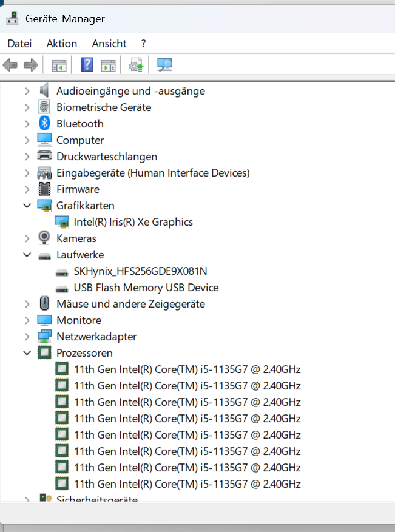395x532 pixels.
Task: Click the speaker icon for Audioeingänge
Action: (x=44, y=90)
